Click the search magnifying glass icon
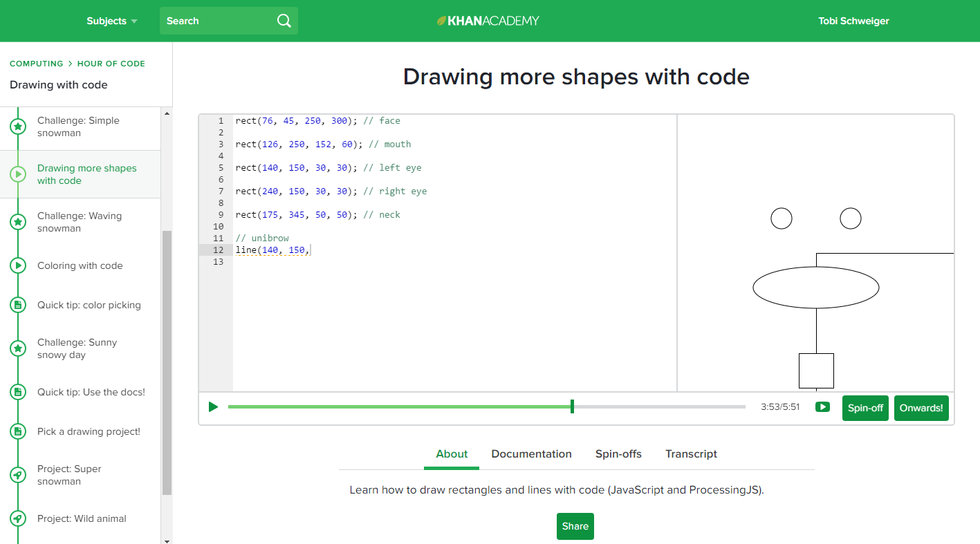Image resolution: width=980 pixels, height=544 pixels. [284, 21]
